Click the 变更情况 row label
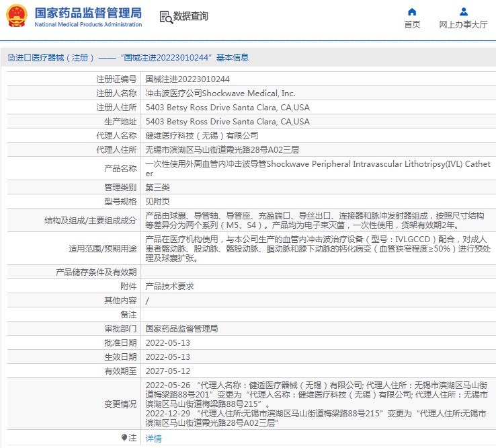Image resolution: width=496 pixels, height=448 pixels. tap(120, 404)
